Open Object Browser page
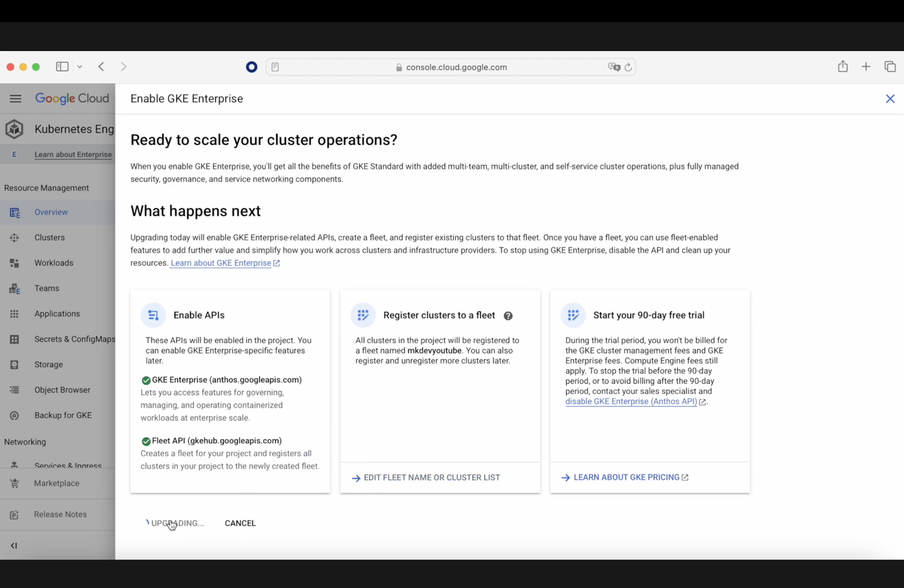Image resolution: width=904 pixels, height=588 pixels. (x=58, y=390)
